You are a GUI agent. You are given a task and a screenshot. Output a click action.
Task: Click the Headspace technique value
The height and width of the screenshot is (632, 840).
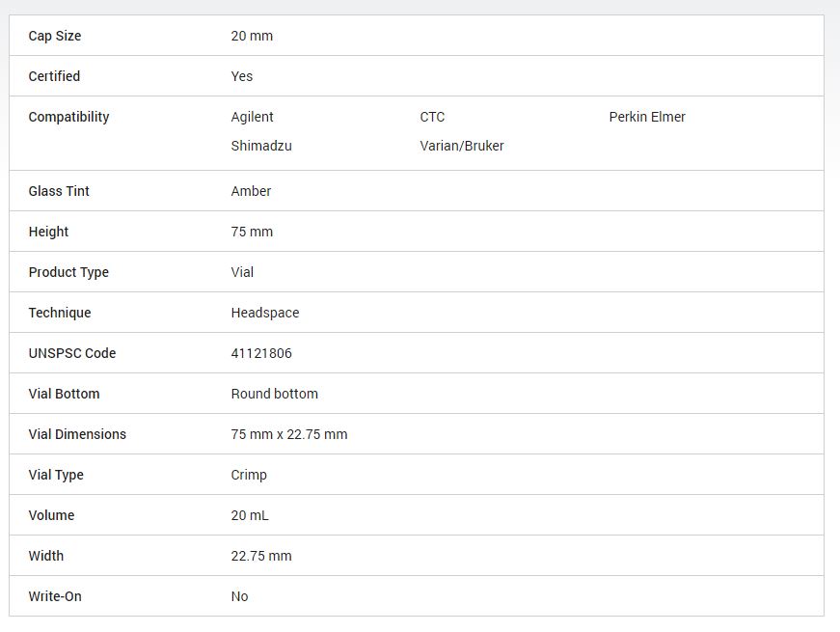click(x=264, y=313)
